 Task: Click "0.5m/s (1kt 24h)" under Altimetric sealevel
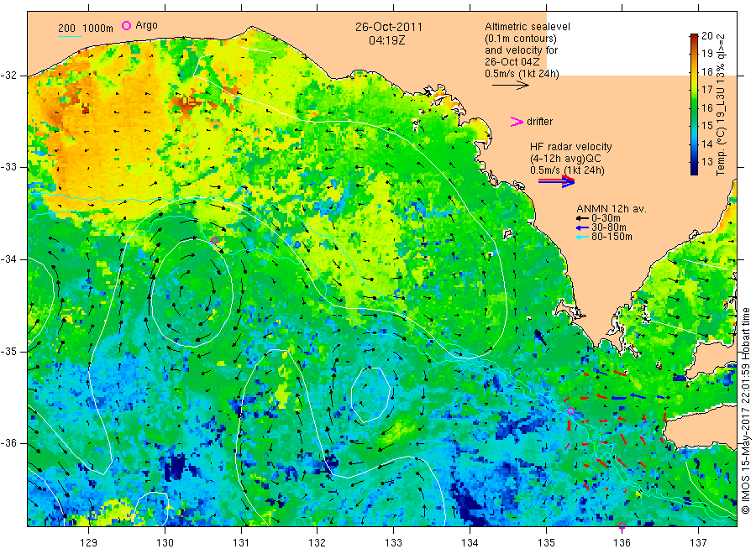click(522, 74)
